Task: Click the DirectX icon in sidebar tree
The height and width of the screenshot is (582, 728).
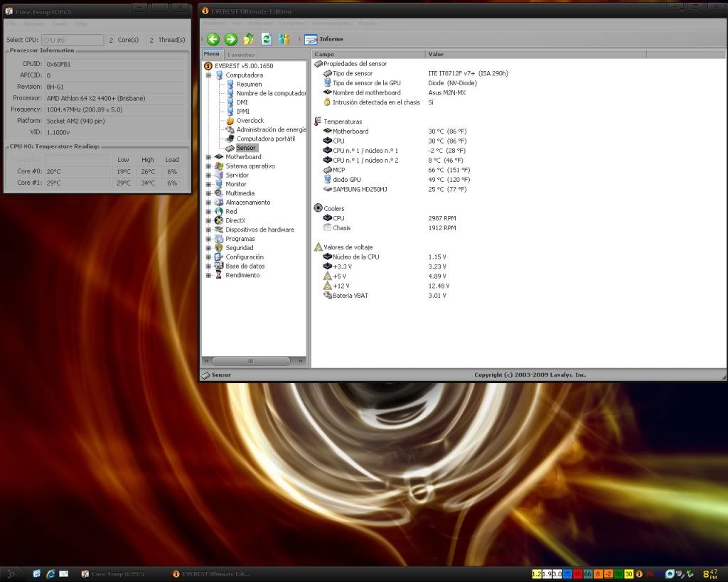Action: 219,221
